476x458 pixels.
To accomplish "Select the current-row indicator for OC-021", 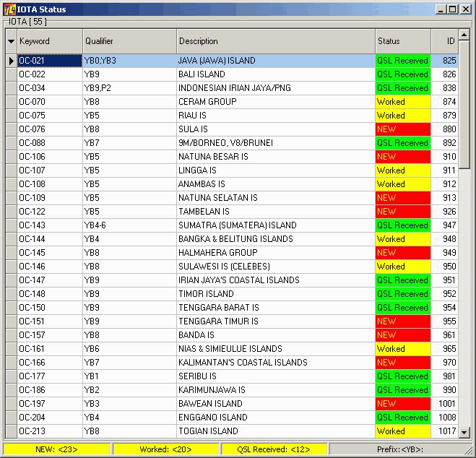I will (12, 61).
